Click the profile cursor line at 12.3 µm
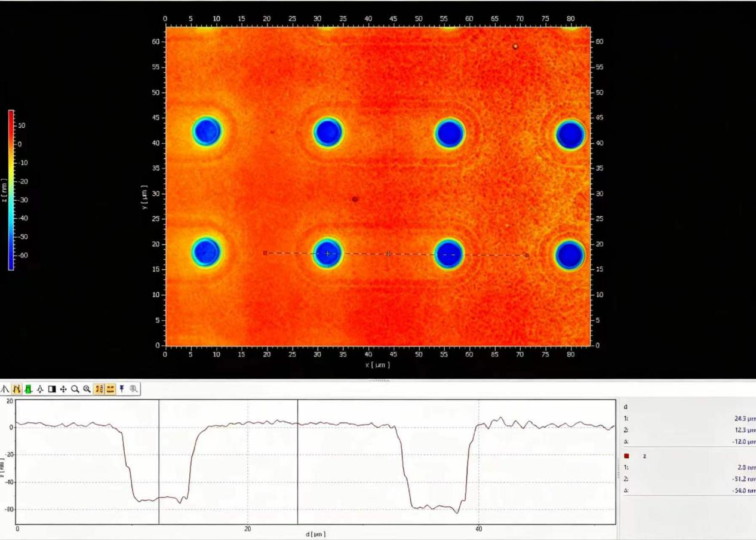756x540 pixels. 159,462
